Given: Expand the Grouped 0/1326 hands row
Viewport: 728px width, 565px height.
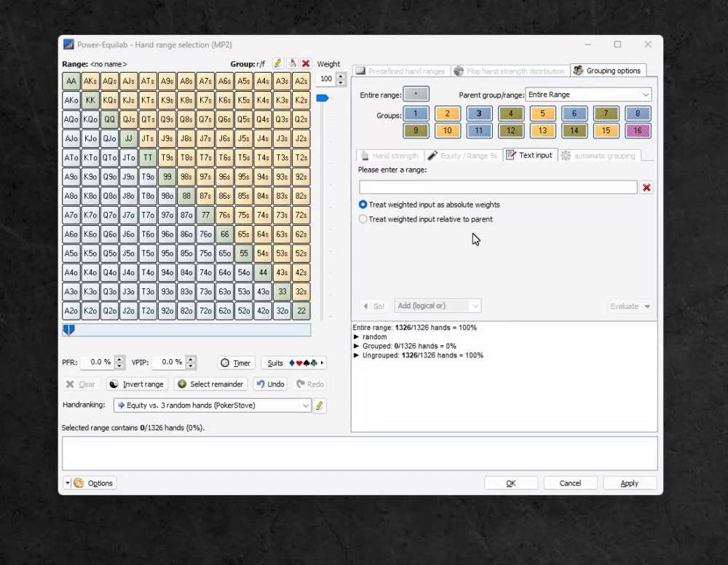Looking at the screenshot, I should point(357,347).
